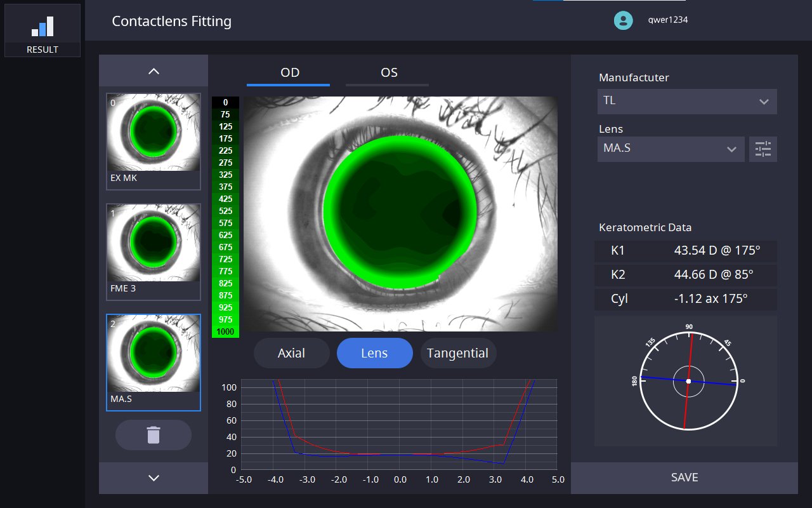The width and height of the screenshot is (812, 508).
Task: Click the keratometric axis dial
Action: coord(688,381)
